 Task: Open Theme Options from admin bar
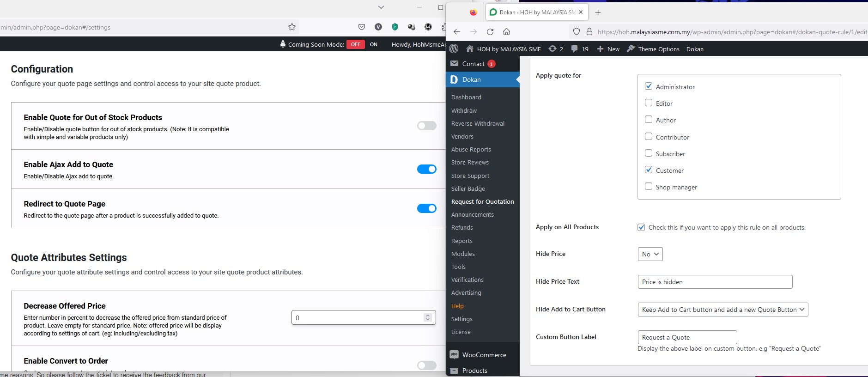click(653, 49)
